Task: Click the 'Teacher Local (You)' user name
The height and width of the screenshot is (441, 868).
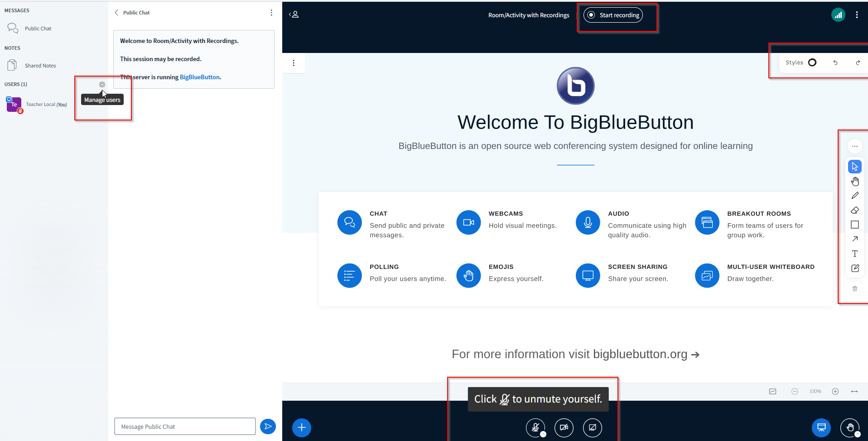Action: [x=46, y=105]
